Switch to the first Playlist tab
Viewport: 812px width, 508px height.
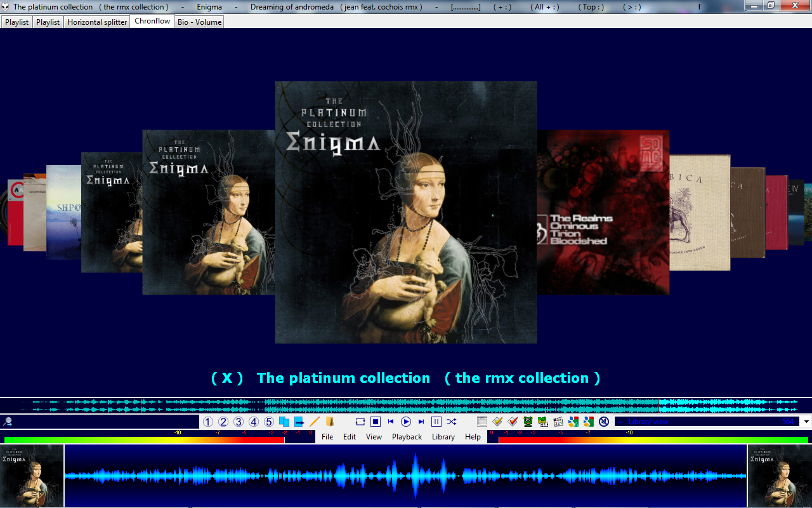(x=16, y=22)
